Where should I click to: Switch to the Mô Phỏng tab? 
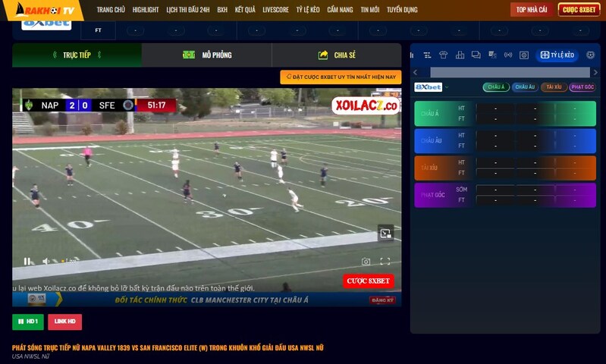pyautogui.click(x=207, y=55)
